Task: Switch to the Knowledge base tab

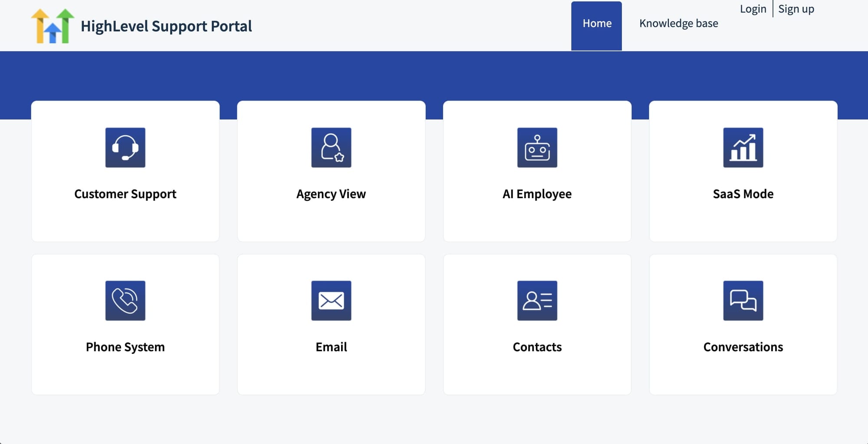Action: 678,23
